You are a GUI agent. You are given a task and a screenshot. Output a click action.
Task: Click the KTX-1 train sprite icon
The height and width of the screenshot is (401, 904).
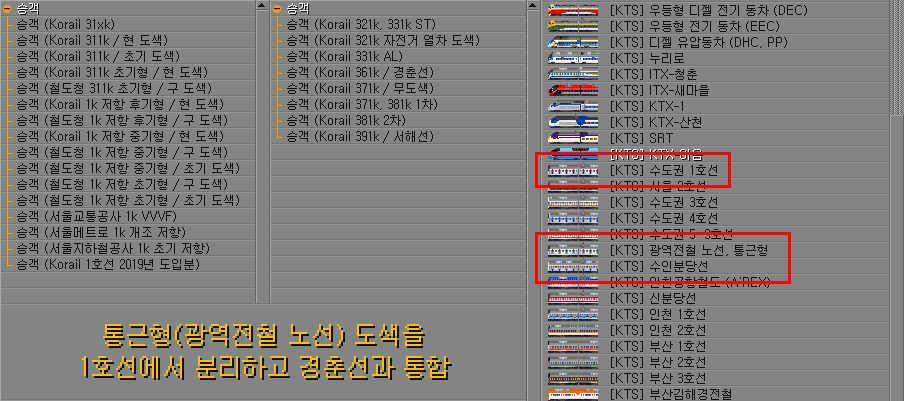[x=573, y=107]
